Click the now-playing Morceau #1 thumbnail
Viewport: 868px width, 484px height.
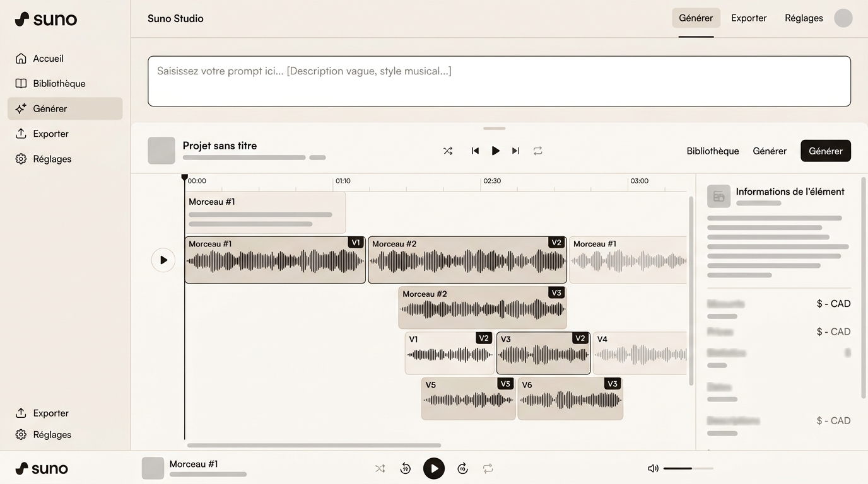[153, 468]
